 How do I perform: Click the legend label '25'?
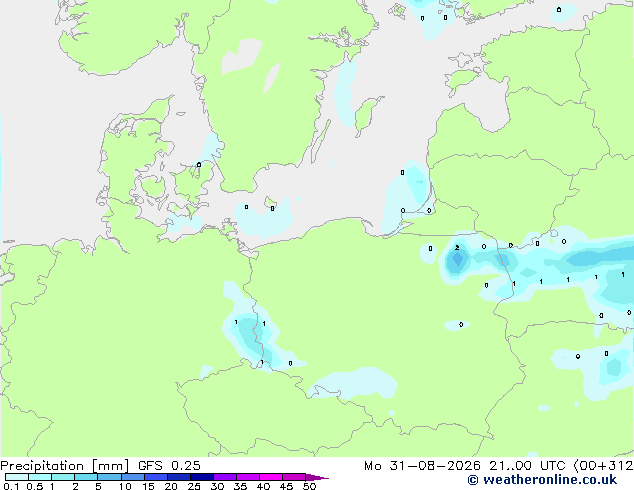coord(194,486)
